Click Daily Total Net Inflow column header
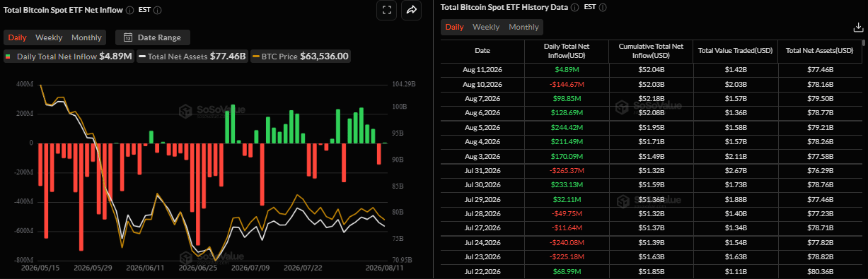 point(566,51)
